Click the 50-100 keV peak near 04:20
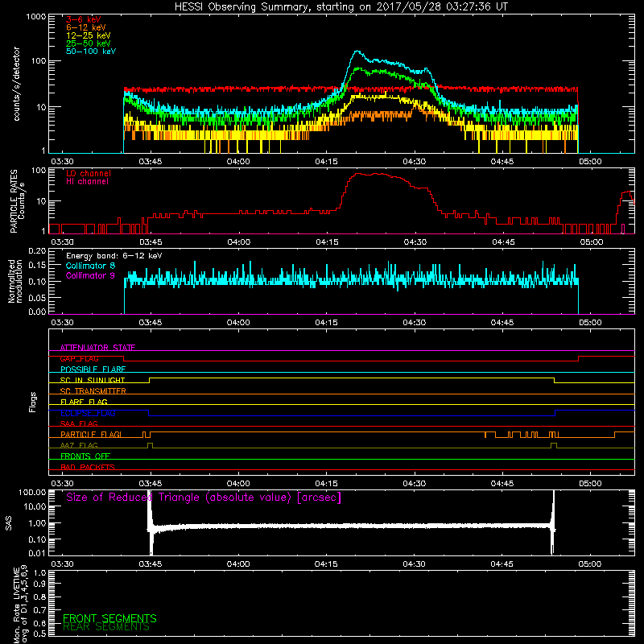The height and width of the screenshot is (644, 644). (x=357, y=52)
